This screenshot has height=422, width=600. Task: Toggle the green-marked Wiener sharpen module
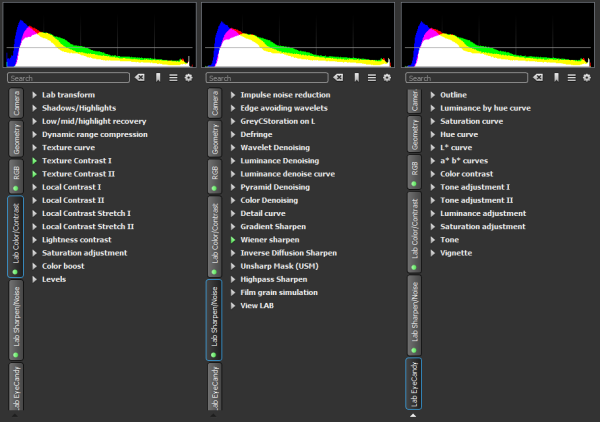[x=233, y=239]
